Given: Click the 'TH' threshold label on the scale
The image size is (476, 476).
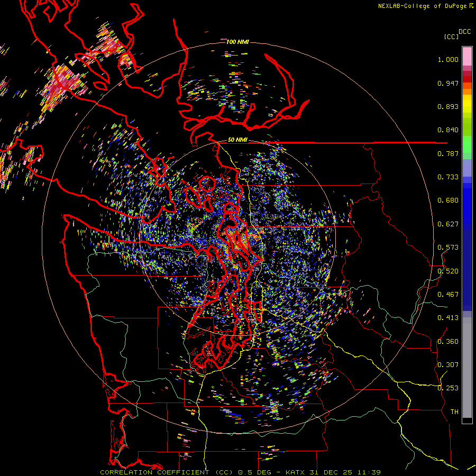Looking at the screenshot, I should (x=454, y=412).
